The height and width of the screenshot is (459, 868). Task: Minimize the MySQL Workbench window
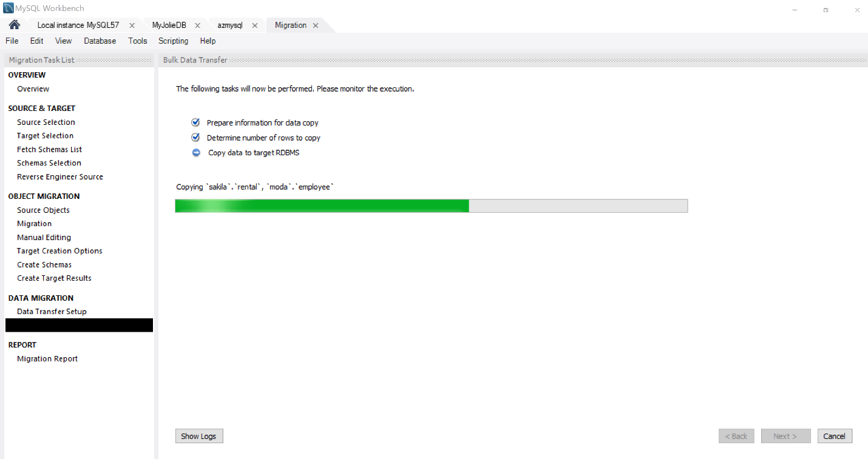795,9
